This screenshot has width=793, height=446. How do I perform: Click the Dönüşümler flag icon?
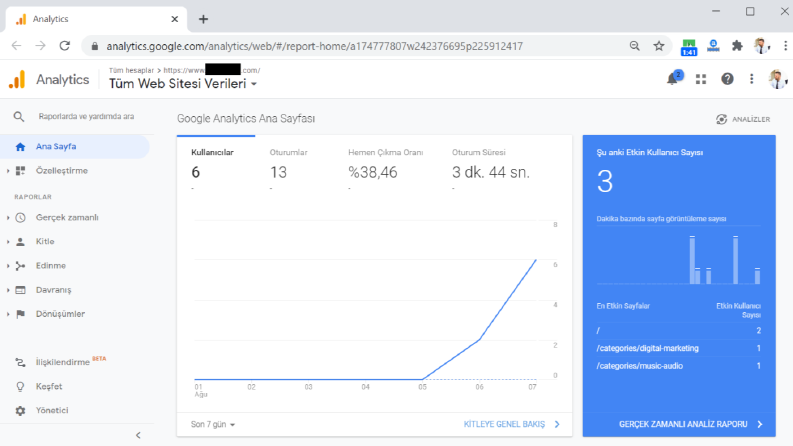click(20, 314)
